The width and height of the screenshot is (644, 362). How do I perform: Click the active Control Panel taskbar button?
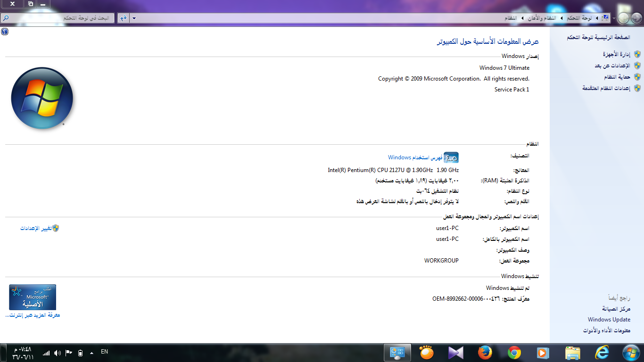(x=397, y=353)
